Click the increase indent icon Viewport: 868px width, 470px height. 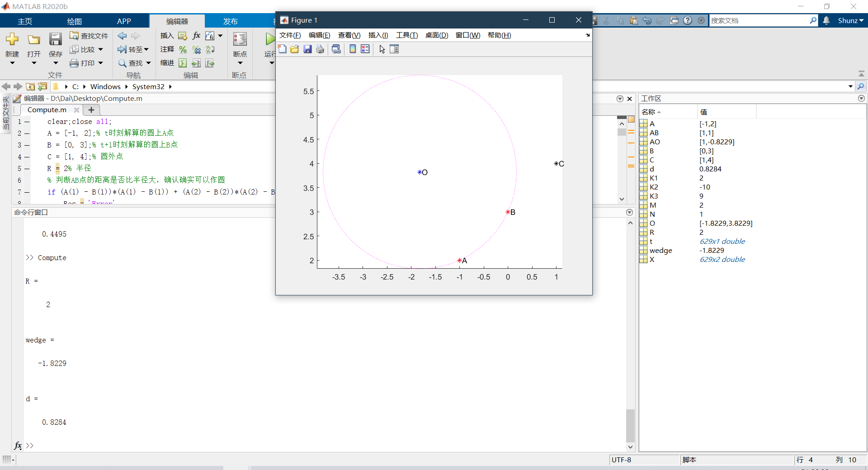pos(196,63)
